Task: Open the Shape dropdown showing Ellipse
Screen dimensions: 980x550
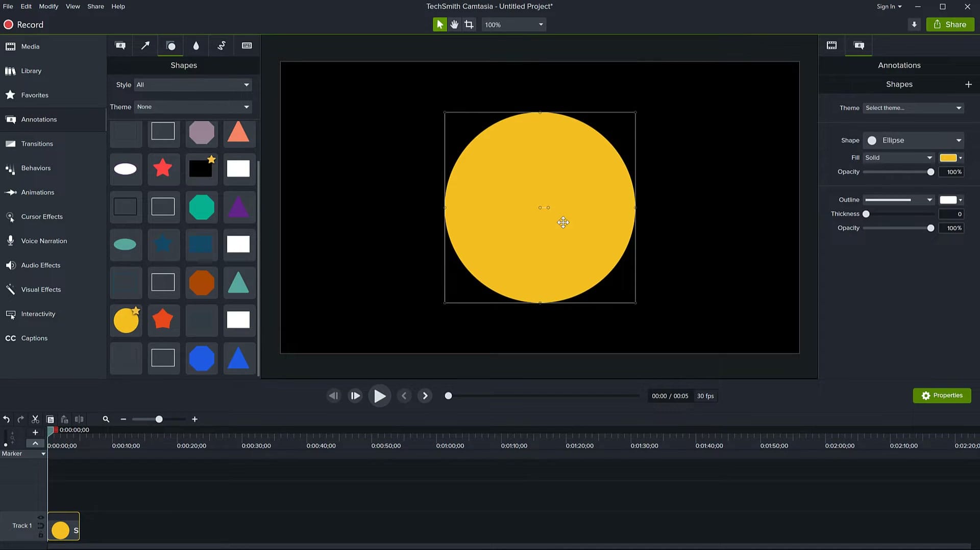Action: tap(913, 140)
